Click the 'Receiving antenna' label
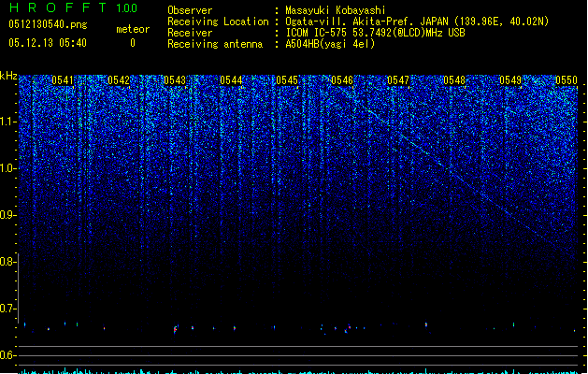 coord(215,44)
